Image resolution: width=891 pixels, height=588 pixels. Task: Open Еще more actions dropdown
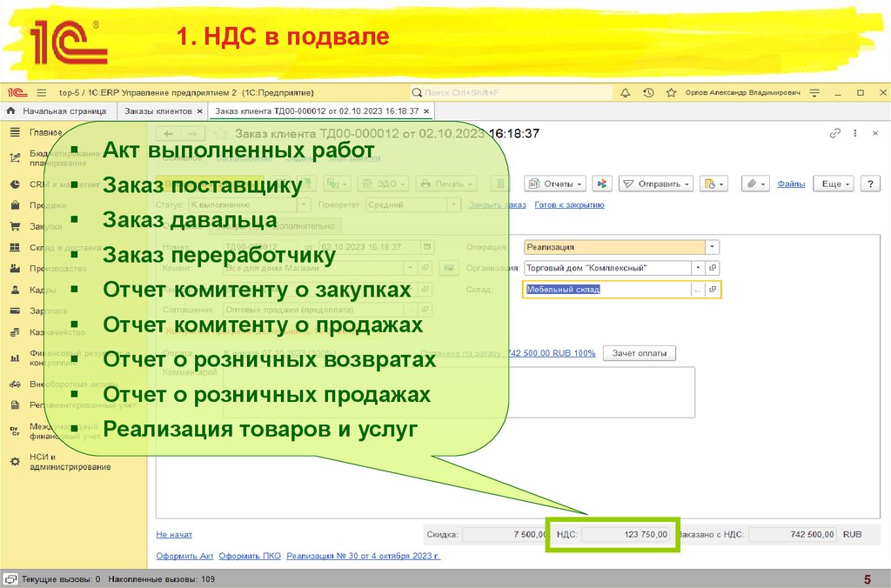[x=834, y=184]
